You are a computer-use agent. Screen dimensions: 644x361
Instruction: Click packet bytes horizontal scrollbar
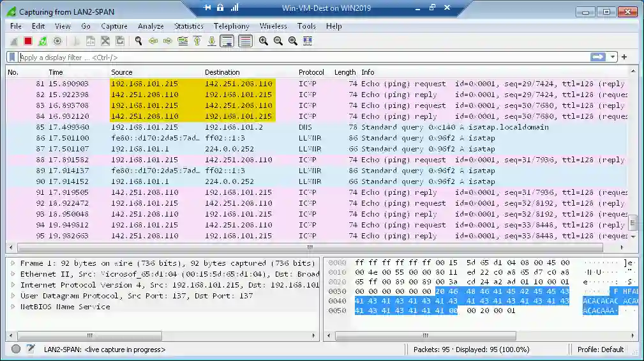pos(426,335)
